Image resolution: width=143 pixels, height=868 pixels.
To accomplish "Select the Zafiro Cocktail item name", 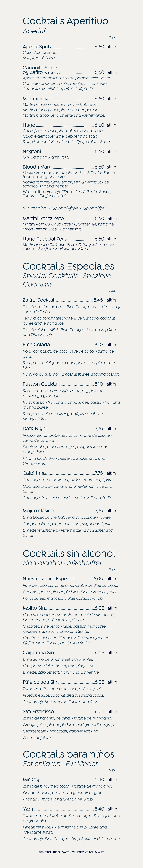I will 39,300.
